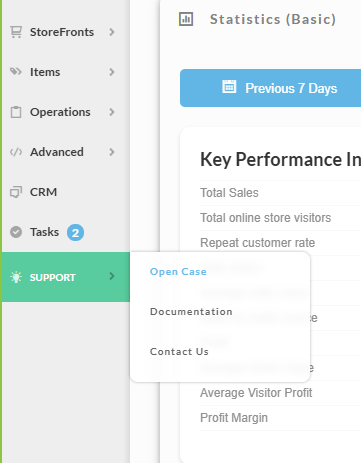361x463 pixels.
Task: Expand the StoreFronts submenu chevron
Action: (112, 32)
